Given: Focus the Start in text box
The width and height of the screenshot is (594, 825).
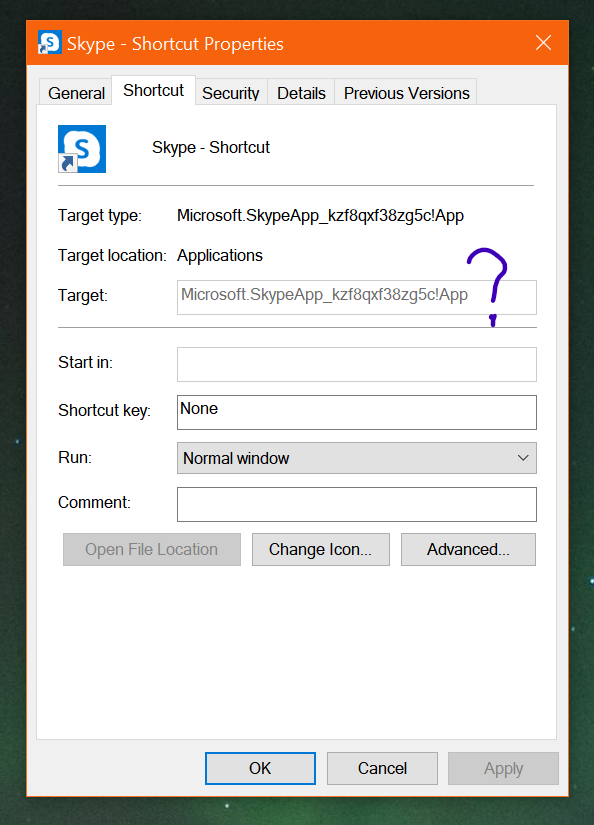Looking at the screenshot, I should 357,364.
